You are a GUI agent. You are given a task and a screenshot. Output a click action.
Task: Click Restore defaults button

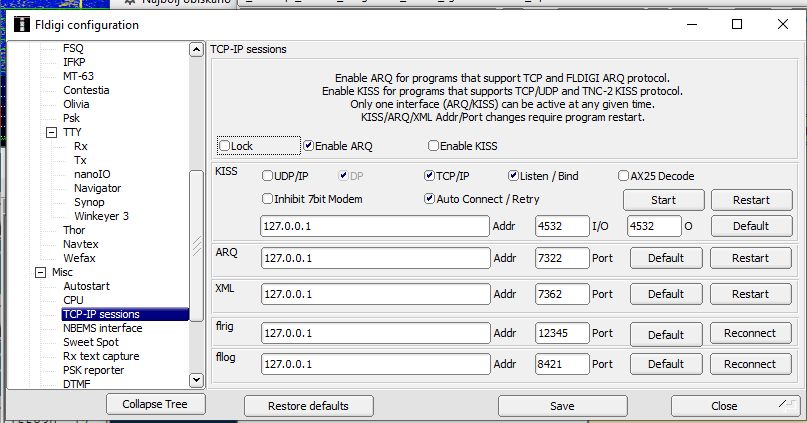tap(308, 406)
